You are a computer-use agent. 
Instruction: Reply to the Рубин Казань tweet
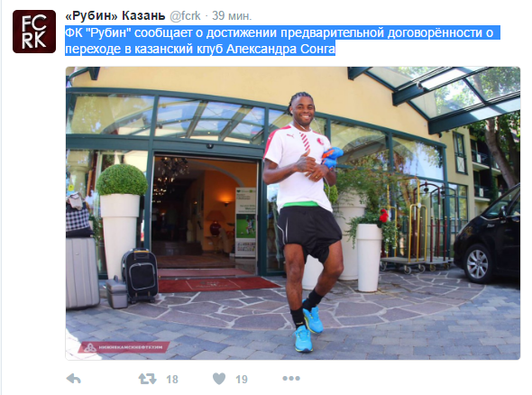click(74, 379)
